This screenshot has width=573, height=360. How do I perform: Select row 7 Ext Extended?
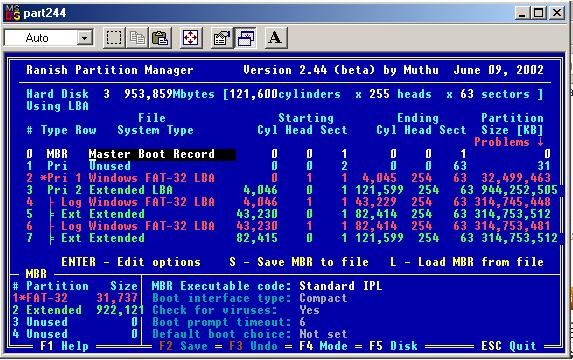point(292,238)
